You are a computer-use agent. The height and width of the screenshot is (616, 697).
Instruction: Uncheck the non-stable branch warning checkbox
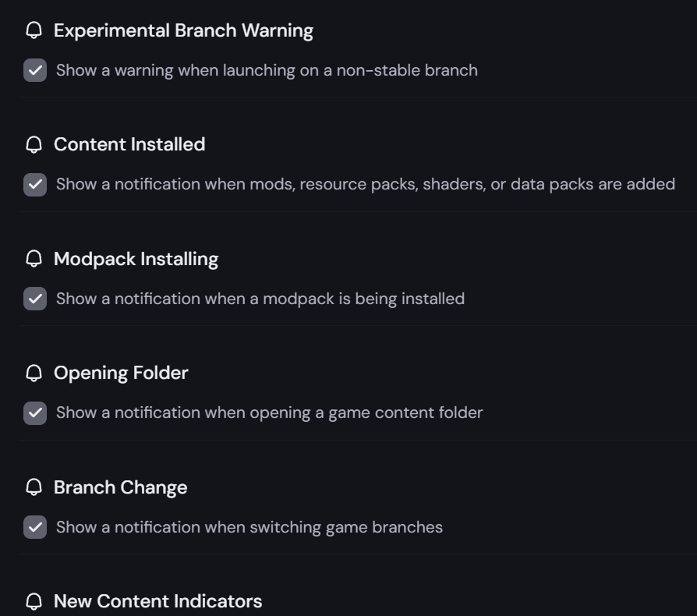point(35,70)
